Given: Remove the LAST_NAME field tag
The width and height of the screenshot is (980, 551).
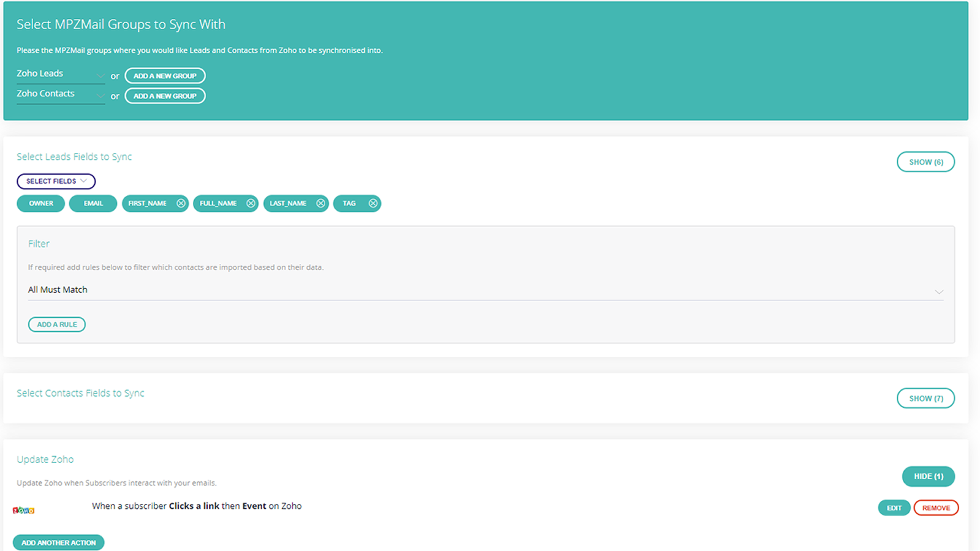Looking at the screenshot, I should pos(320,203).
